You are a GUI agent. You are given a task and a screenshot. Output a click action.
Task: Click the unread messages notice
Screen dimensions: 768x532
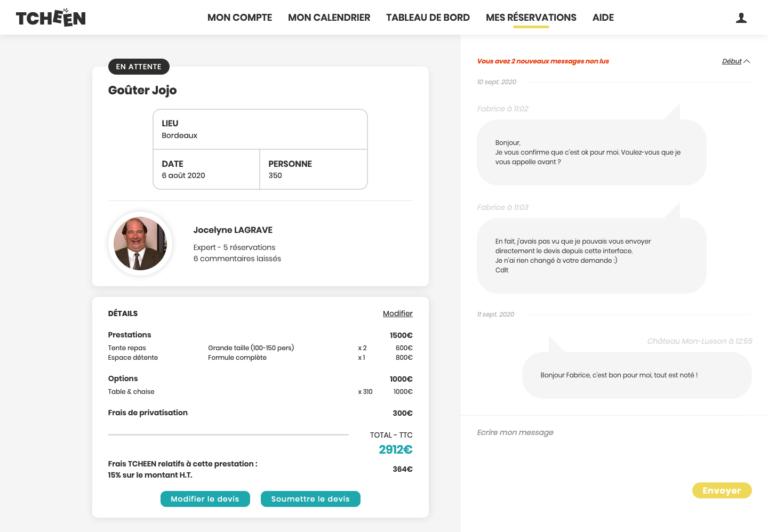543,61
